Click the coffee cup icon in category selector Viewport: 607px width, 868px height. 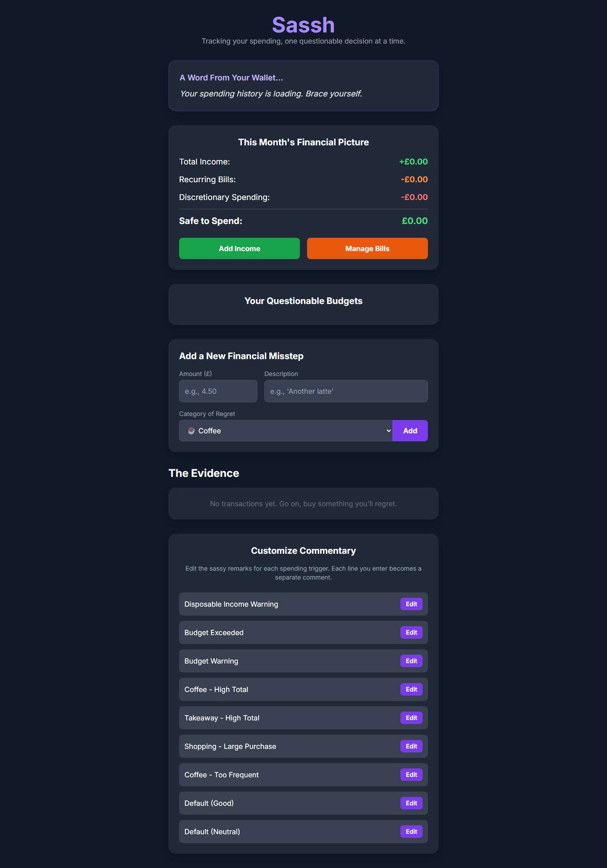click(x=192, y=431)
